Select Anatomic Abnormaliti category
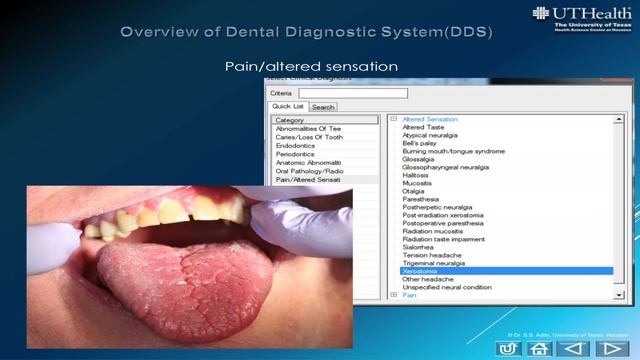 (308, 162)
